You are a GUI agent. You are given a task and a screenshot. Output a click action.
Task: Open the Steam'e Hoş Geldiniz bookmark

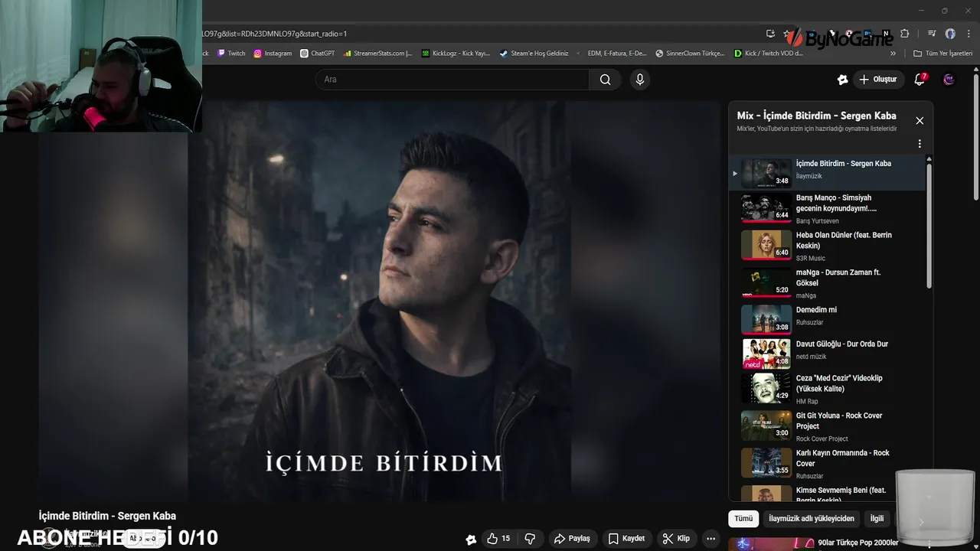point(534,54)
